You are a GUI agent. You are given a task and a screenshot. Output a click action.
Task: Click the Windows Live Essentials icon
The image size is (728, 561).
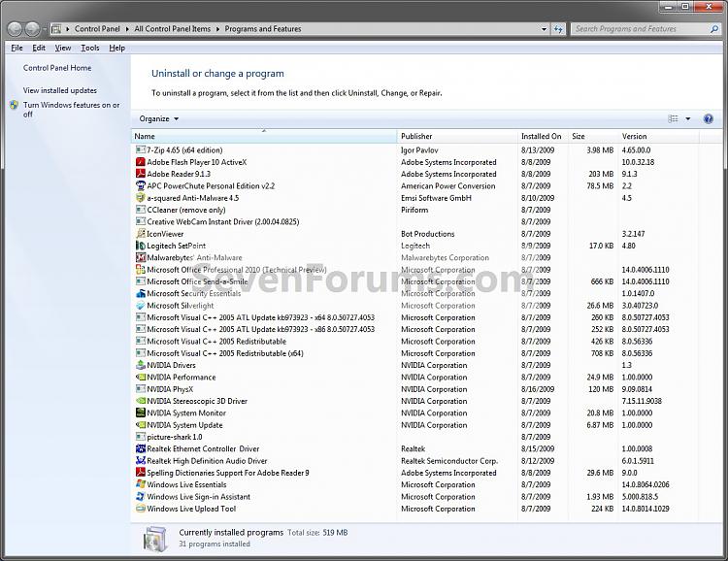pos(140,484)
